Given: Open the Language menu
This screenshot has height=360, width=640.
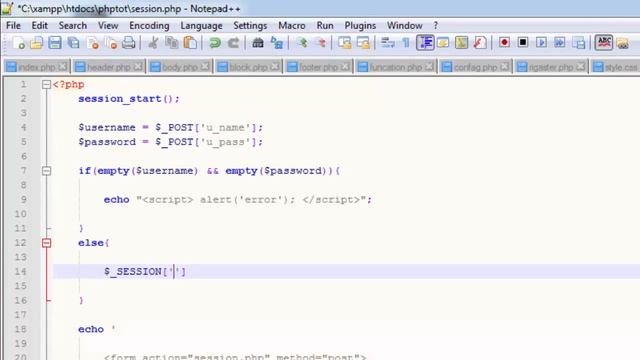Looking at the screenshot, I should (x=201, y=25).
